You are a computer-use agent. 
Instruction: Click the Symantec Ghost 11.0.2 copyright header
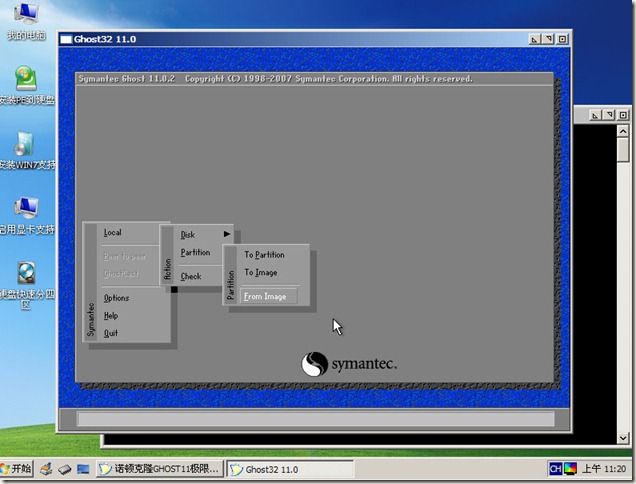coord(276,79)
